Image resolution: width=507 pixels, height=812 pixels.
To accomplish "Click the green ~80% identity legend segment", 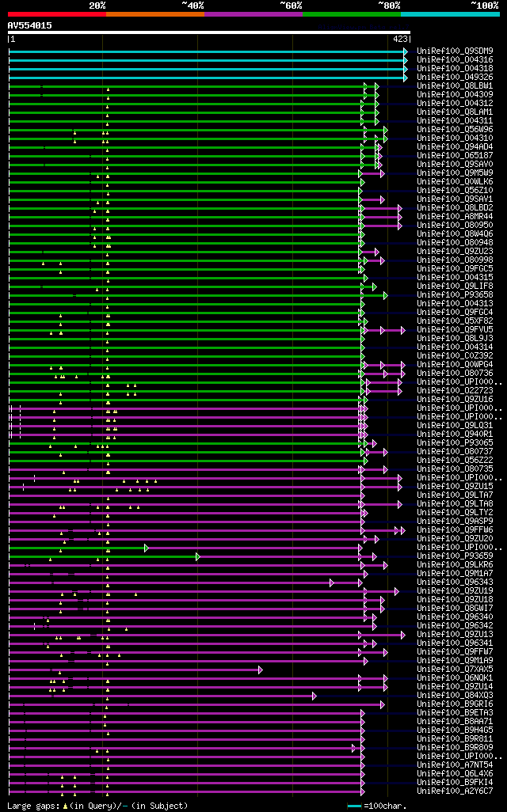I will 352,14.
